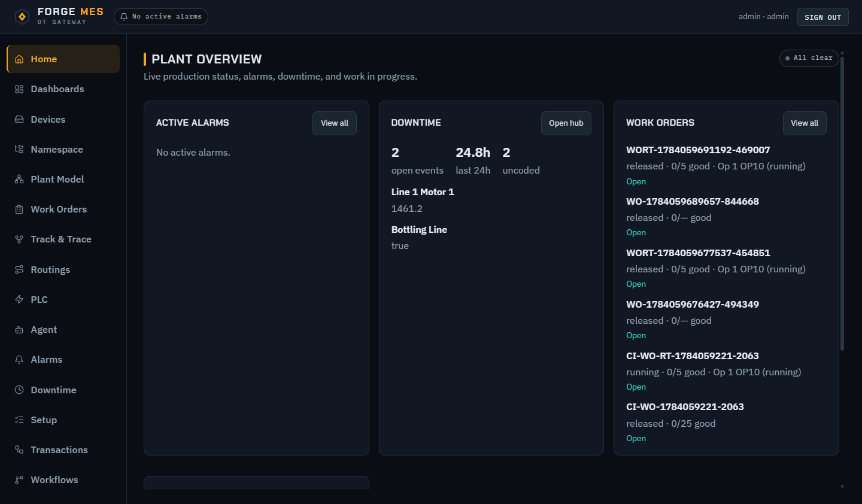Click the 24.8h last 24h value
The width and height of the screenshot is (862, 504).
(x=473, y=153)
